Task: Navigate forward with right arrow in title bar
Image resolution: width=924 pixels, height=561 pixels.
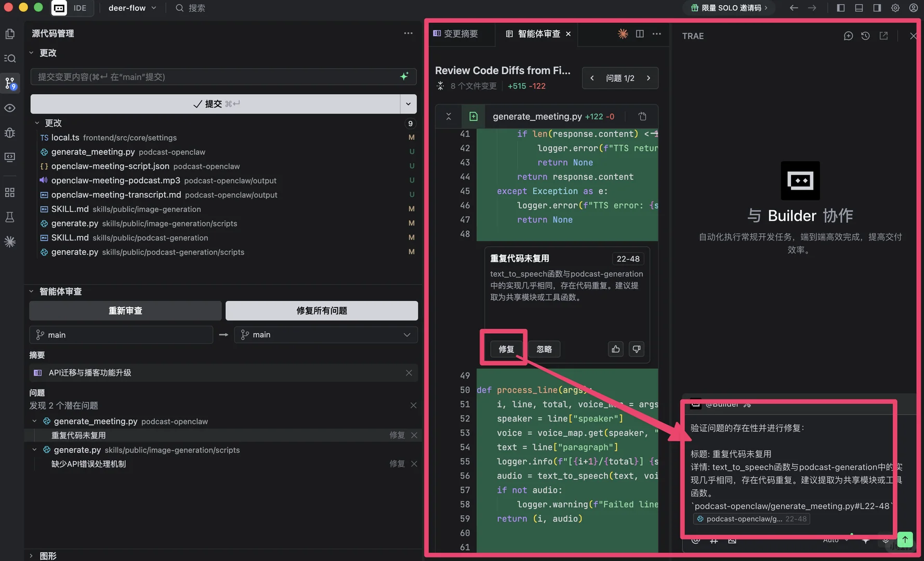Action: (x=812, y=8)
